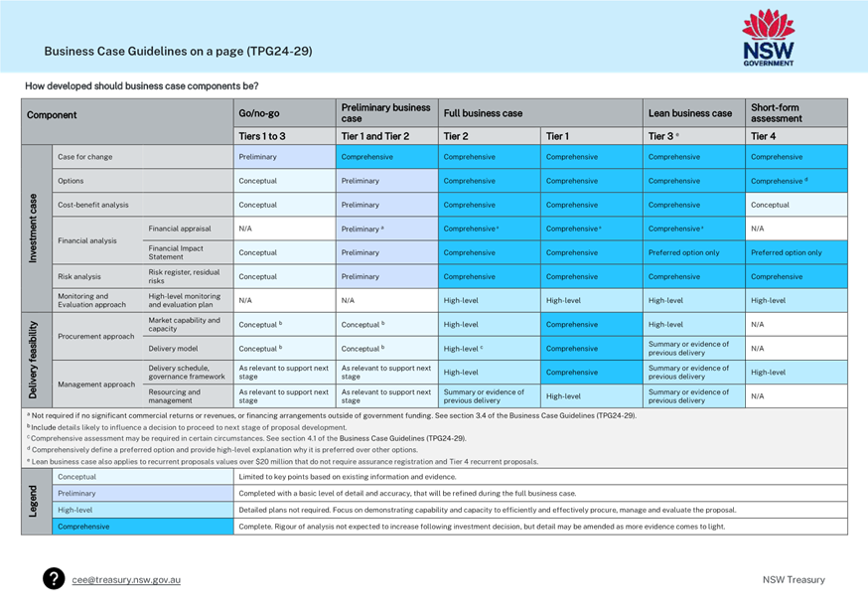Click the 'Preliminary business case' column header

tap(387, 113)
